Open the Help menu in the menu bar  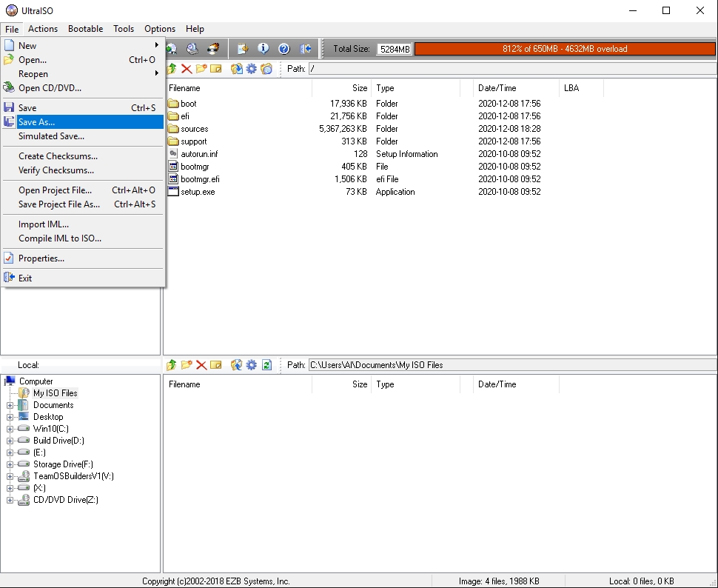pyautogui.click(x=195, y=29)
